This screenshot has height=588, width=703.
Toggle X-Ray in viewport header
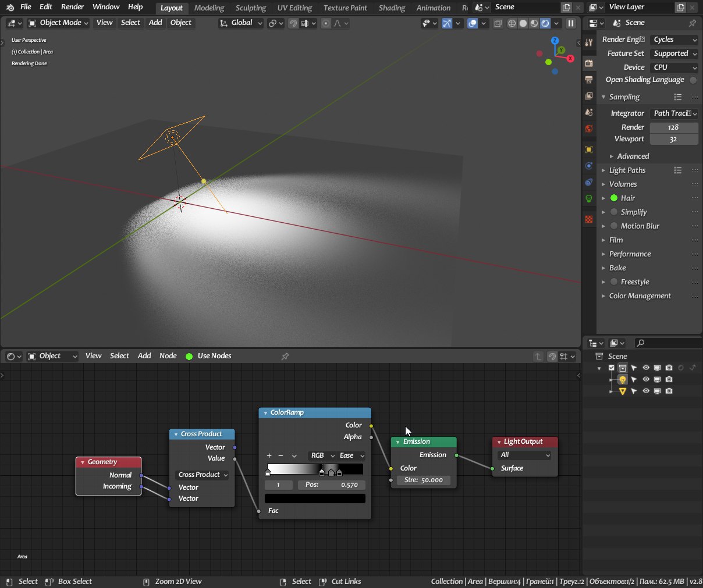498,23
